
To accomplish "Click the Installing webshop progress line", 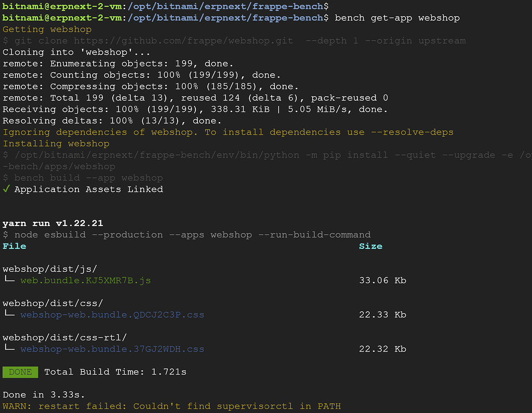I will click(x=54, y=143).
